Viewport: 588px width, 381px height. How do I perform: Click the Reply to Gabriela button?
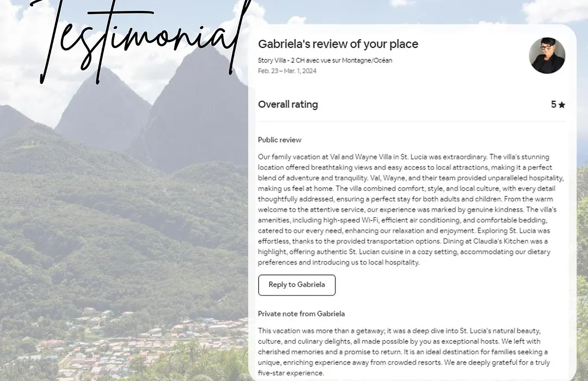pyautogui.click(x=297, y=285)
